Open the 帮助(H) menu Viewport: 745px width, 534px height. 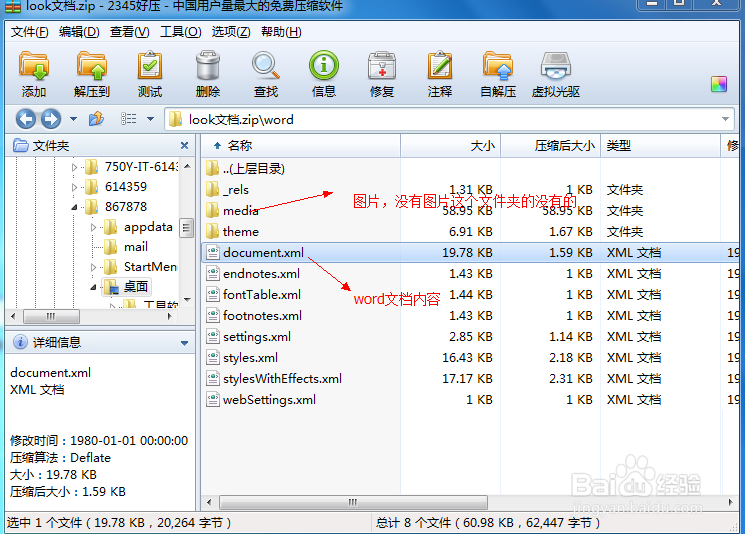(281, 32)
